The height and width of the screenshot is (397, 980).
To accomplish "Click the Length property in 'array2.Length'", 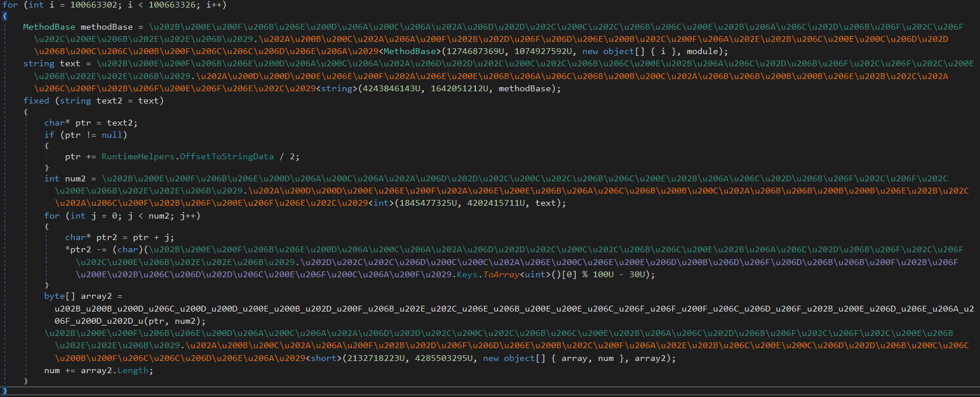I will tap(133, 370).
